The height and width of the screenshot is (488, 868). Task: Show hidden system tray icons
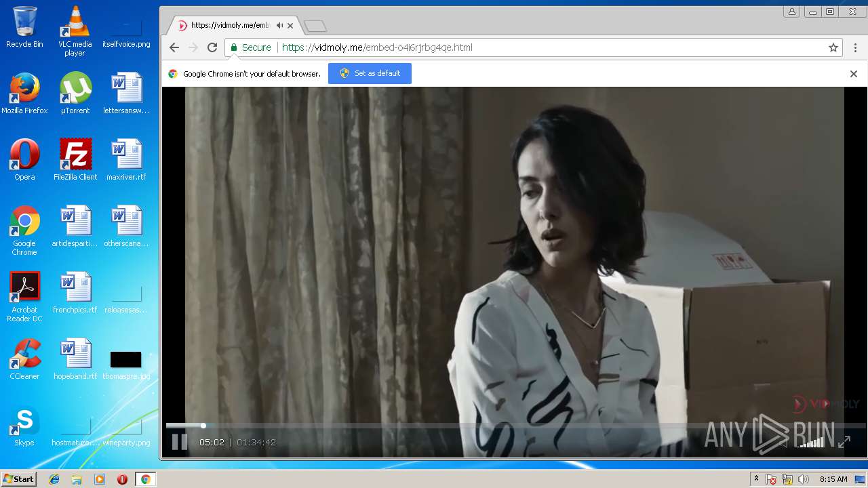756,479
